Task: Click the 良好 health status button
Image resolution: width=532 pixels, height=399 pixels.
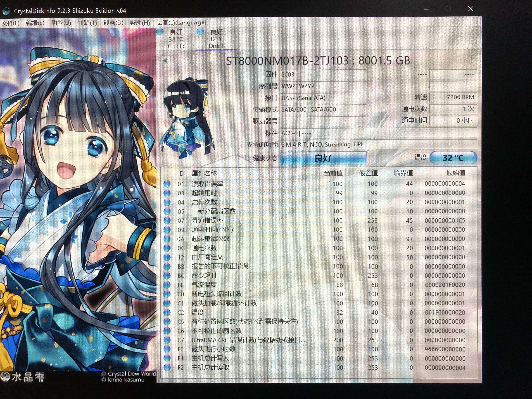Action: (x=323, y=158)
